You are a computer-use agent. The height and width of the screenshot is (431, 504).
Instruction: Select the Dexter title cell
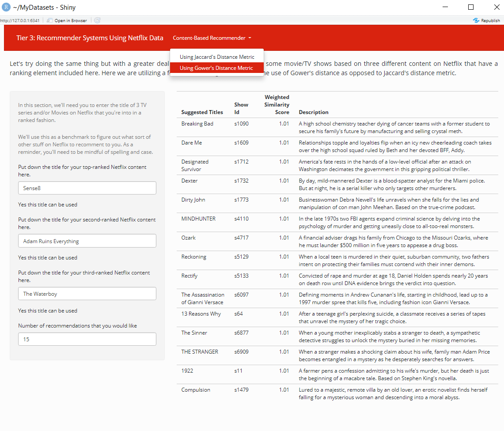tap(189, 181)
